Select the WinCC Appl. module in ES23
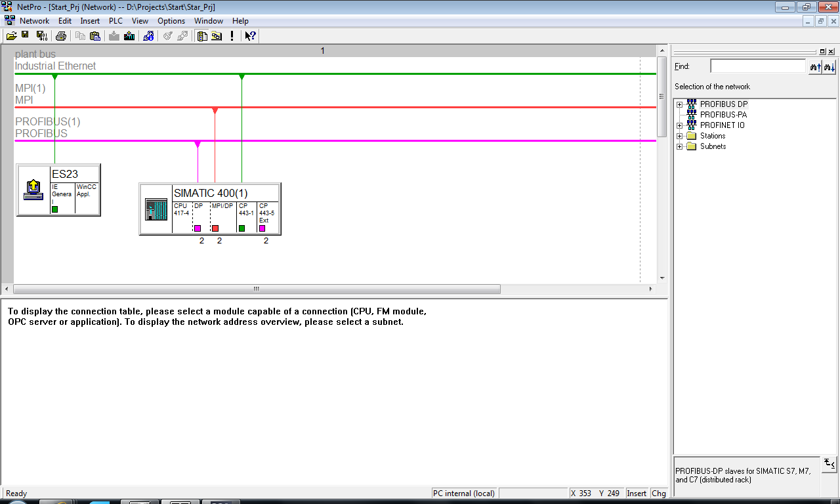The height and width of the screenshot is (504, 840). point(87,198)
